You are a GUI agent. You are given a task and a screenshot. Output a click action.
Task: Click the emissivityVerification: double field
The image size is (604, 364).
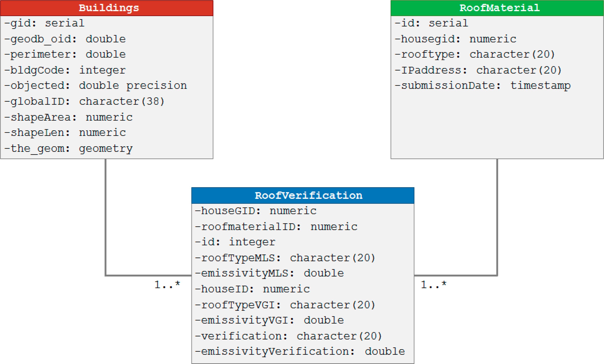point(300,351)
